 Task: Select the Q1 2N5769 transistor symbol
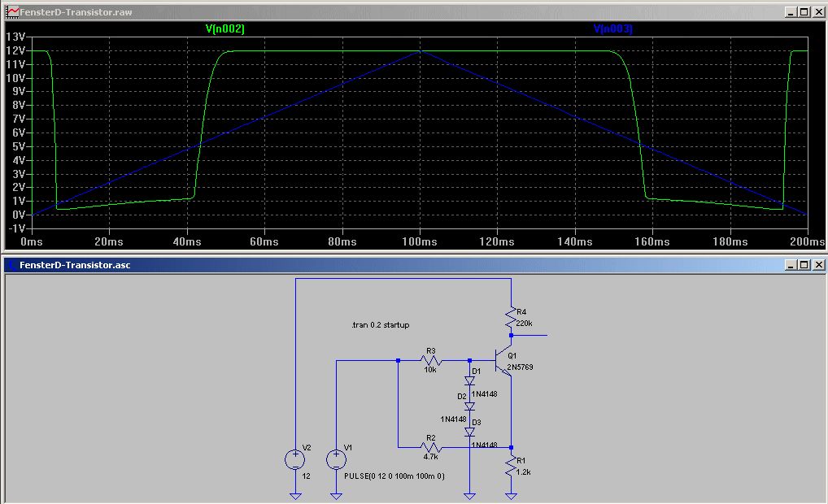[503, 362]
